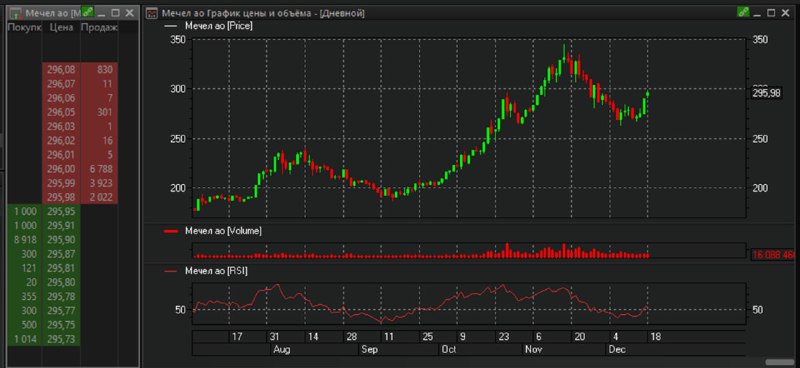The width and height of the screenshot is (800, 368).
Task: Select ask price 296,02
Action: [61, 140]
